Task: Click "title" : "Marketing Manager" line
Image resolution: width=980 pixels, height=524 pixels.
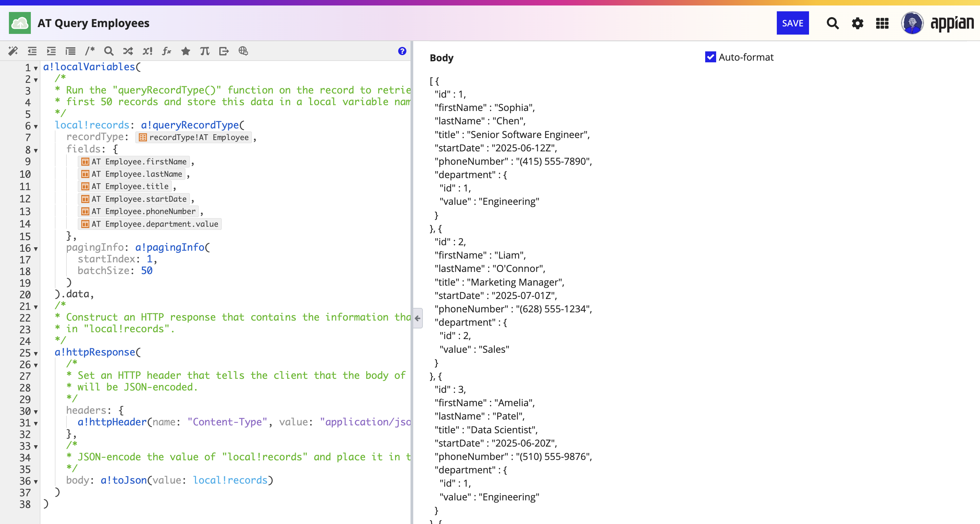Action: (x=500, y=282)
